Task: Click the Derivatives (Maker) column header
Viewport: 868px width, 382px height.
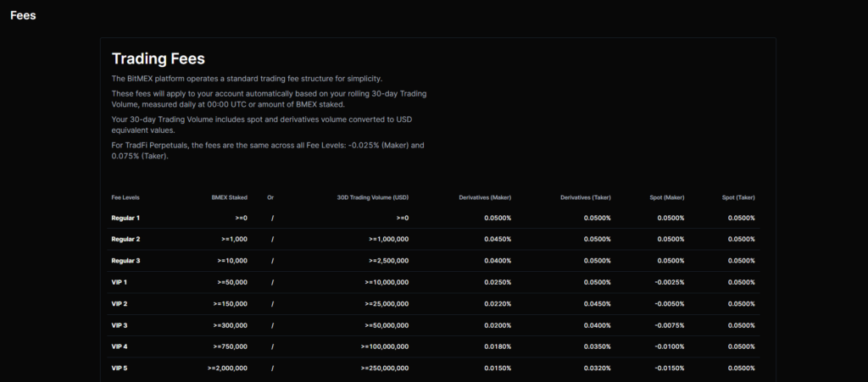Action: click(x=485, y=197)
